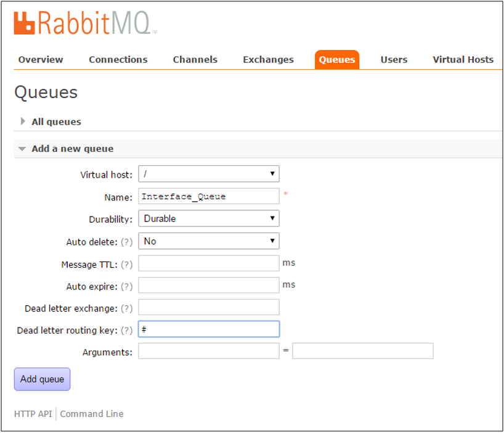Click the Dead letter exchange field
Viewport: 504px width, 433px height.
click(209, 307)
